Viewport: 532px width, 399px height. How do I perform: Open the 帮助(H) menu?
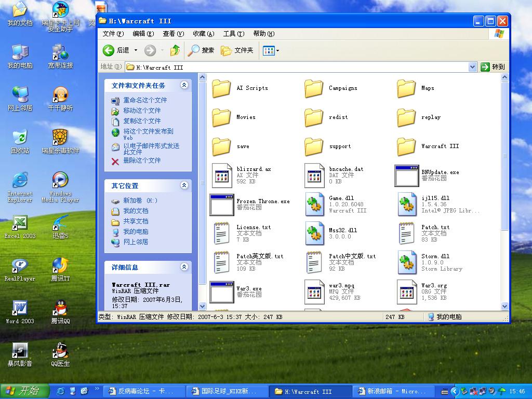264,34
